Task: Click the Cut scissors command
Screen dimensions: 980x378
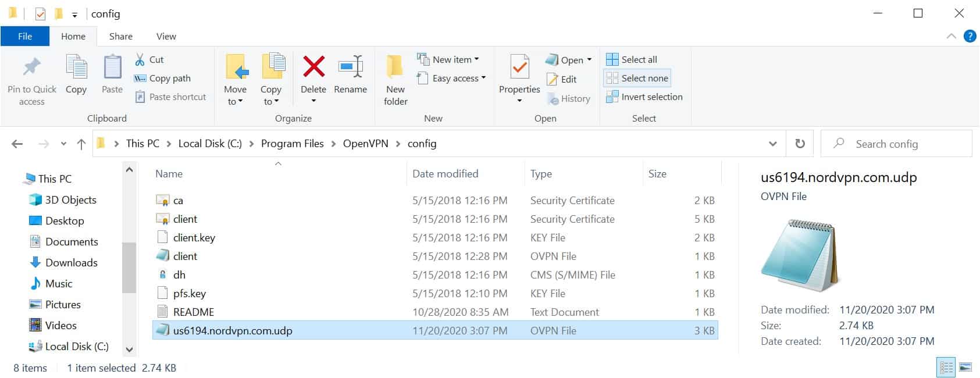Action: [x=149, y=59]
